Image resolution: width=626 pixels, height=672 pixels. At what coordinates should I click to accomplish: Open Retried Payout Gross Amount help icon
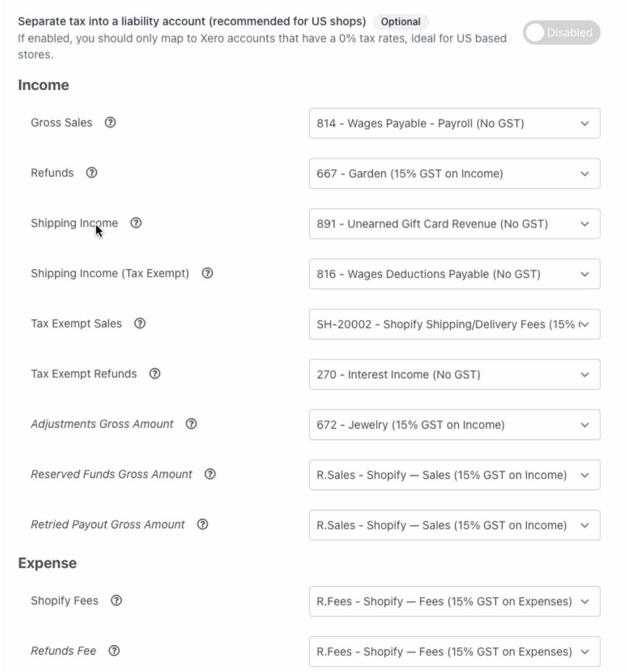coord(202,524)
